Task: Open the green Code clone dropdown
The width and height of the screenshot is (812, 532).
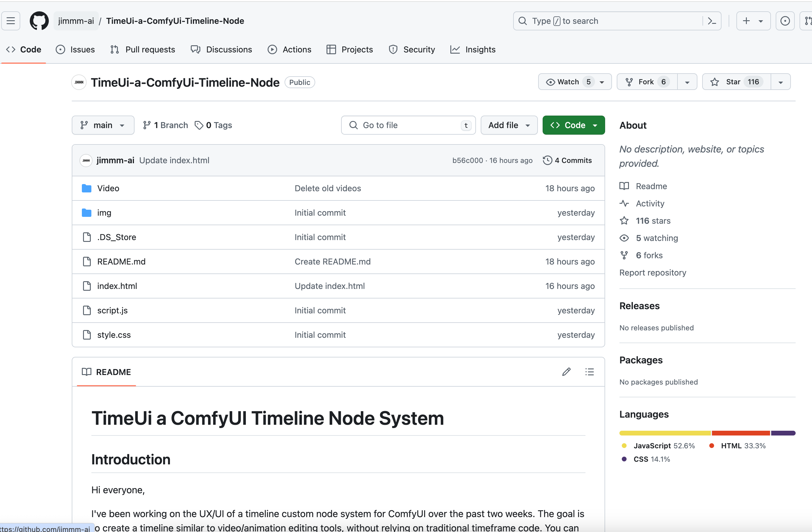Action: pos(574,125)
